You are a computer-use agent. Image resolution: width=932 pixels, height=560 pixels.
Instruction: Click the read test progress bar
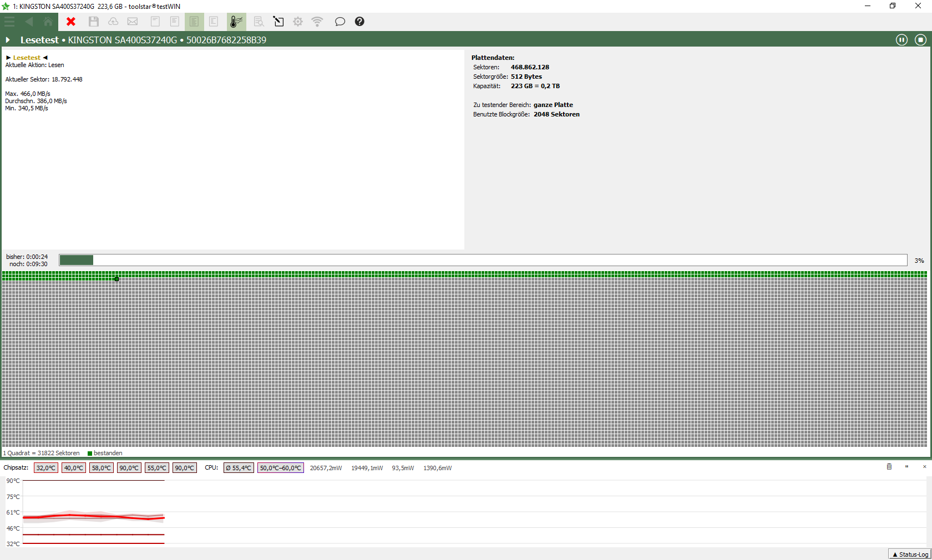click(483, 260)
